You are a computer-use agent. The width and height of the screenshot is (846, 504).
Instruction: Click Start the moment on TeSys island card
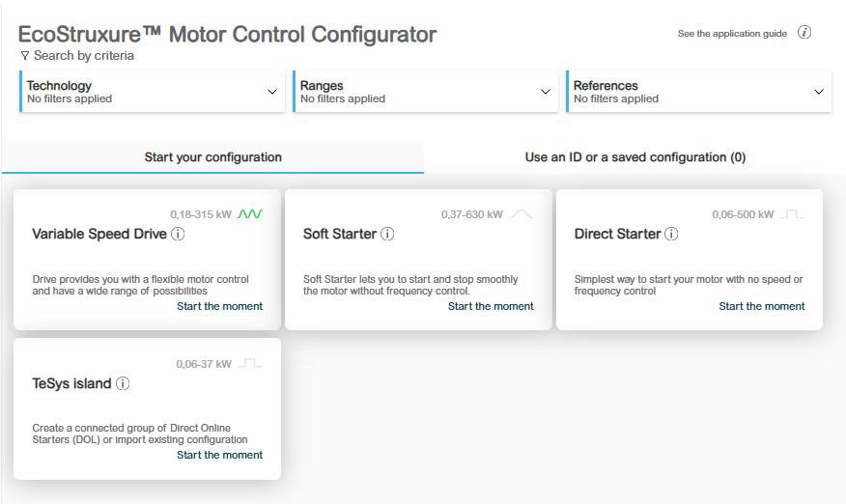coord(219,455)
